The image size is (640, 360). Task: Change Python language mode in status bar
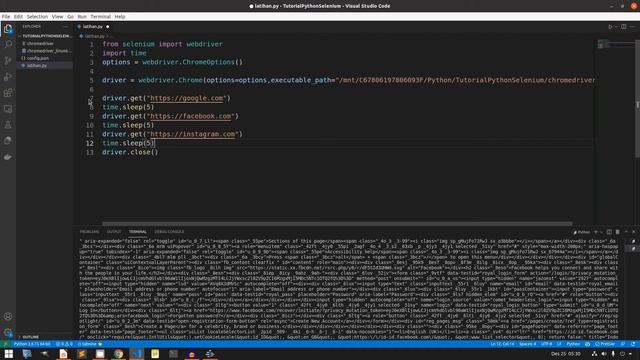(x=573, y=344)
